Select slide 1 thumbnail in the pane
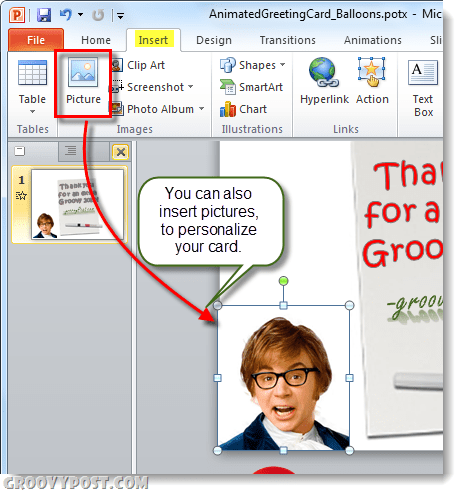 pos(70,204)
